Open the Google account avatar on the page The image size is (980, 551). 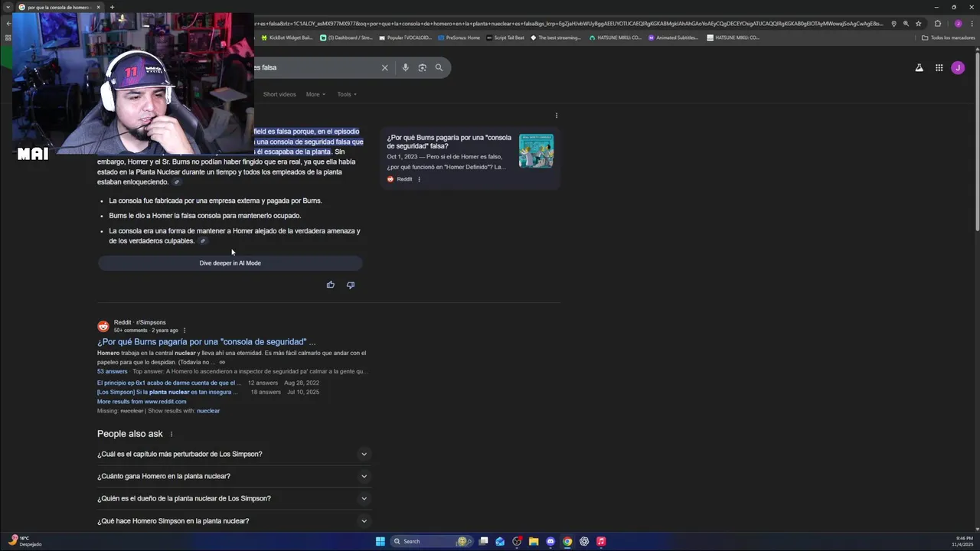pyautogui.click(x=958, y=67)
